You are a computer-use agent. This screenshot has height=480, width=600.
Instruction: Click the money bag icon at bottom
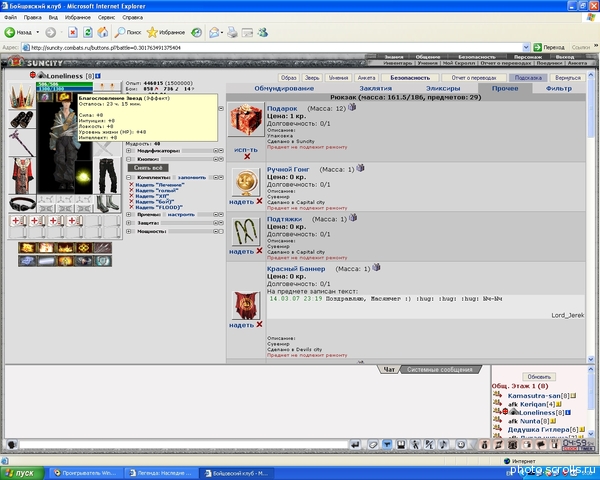(x=484, y=445)
